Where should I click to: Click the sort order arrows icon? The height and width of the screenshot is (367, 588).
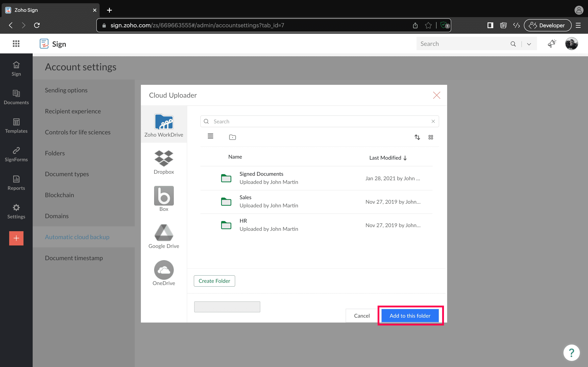[417, 137]
